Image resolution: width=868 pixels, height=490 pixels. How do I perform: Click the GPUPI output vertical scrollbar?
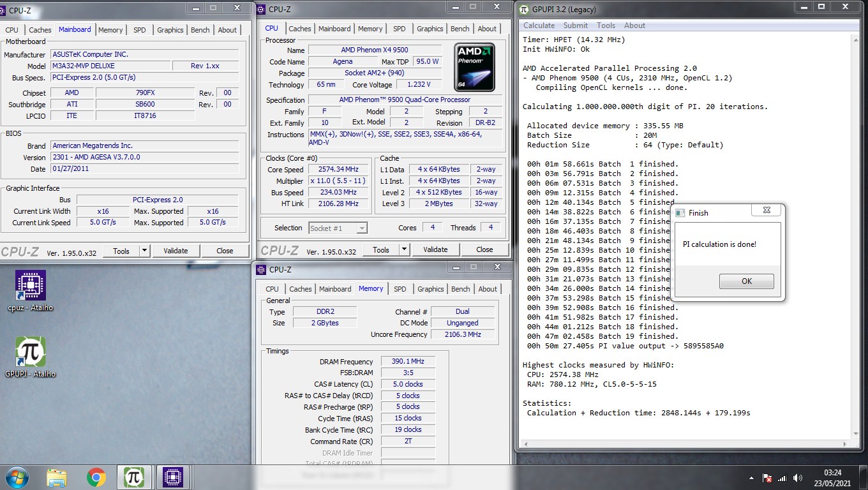coord(857,235)
